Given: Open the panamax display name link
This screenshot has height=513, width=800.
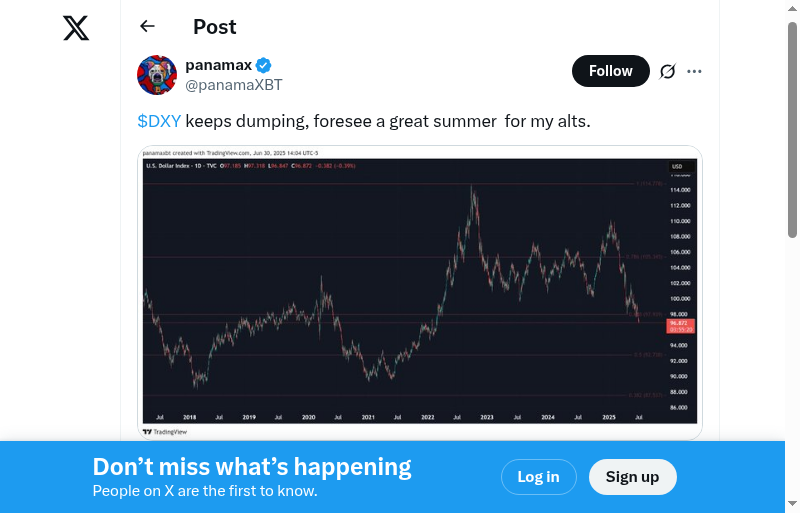Looking at the screenshot, I should tap(217, 65).
